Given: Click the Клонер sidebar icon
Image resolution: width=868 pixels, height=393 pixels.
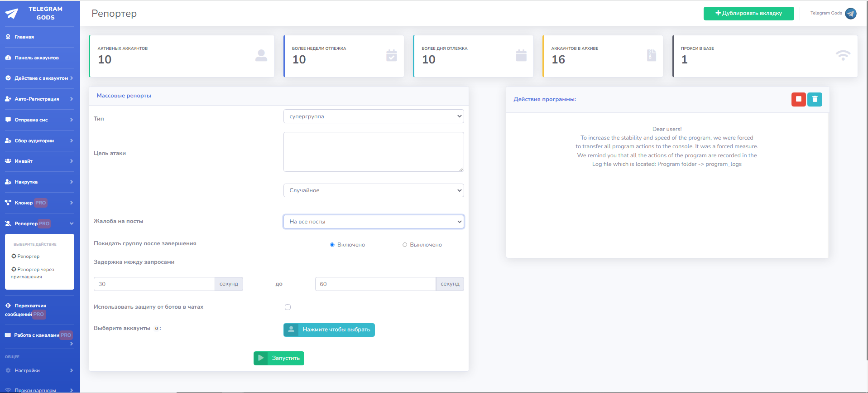Looking at the screenshot, I should click(x=8, y=203).
